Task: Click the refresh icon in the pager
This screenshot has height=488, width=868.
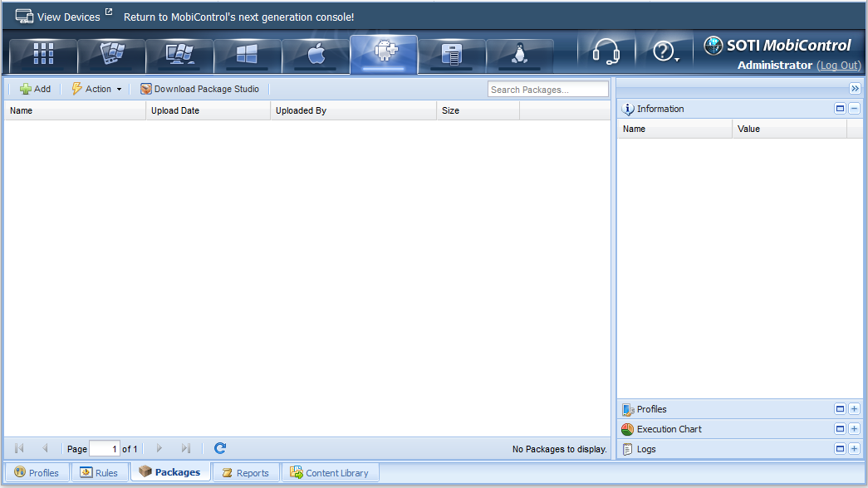Action: click(220, 448)
